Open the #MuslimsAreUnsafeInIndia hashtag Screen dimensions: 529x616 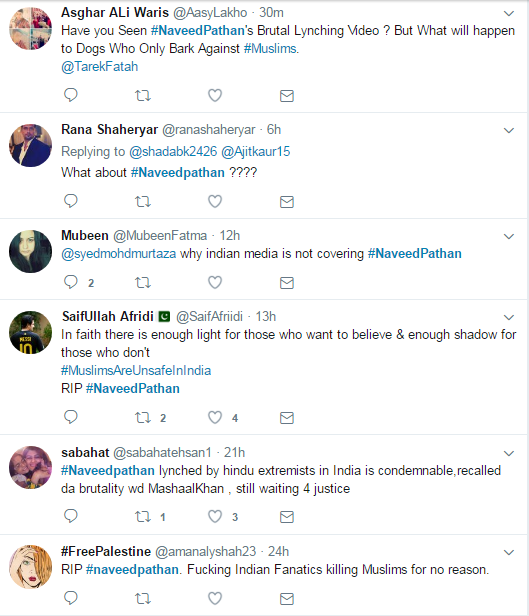[136, 370]
